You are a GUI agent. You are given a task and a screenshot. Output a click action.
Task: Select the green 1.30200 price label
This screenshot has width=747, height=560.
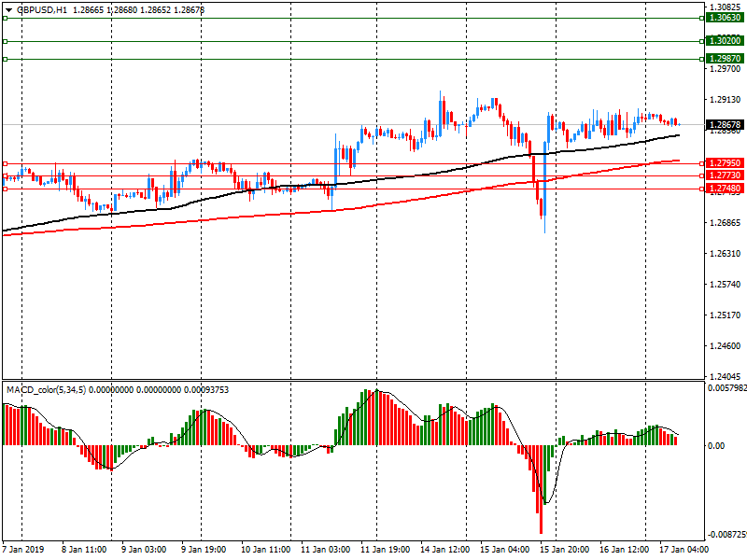(725, 41)
